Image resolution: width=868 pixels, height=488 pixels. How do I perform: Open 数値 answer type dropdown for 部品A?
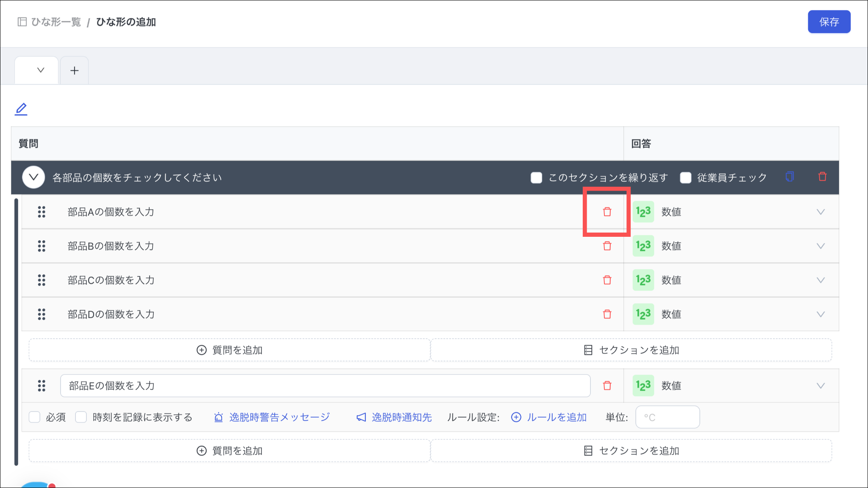(821, 212)
